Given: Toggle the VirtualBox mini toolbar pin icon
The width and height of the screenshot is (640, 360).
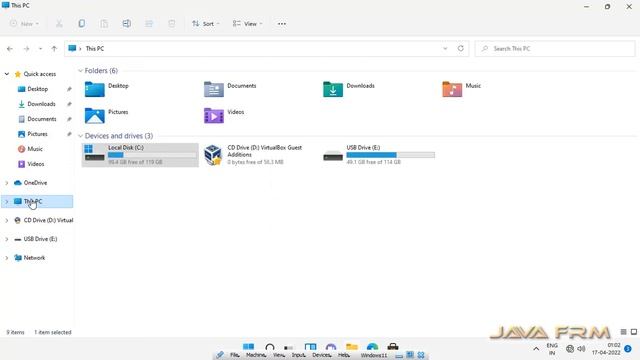Looking at the screenshot, I should pos(220,355).
